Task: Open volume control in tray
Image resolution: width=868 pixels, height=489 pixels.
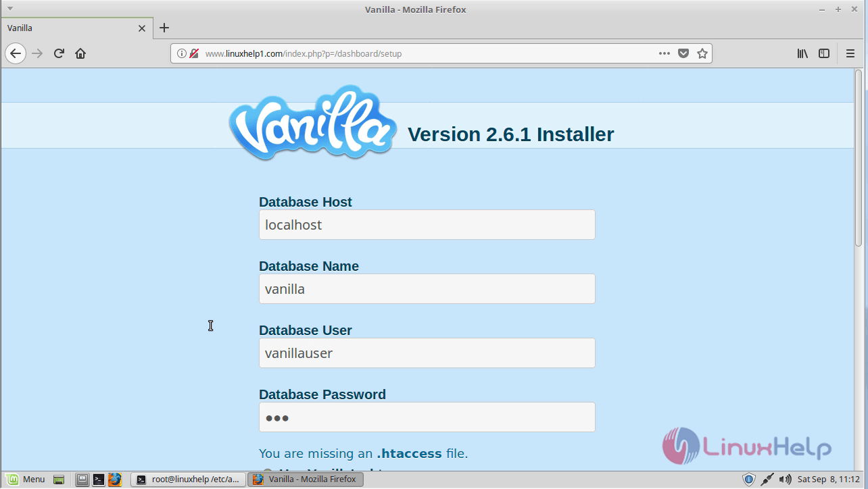Action: click(786, 480)
